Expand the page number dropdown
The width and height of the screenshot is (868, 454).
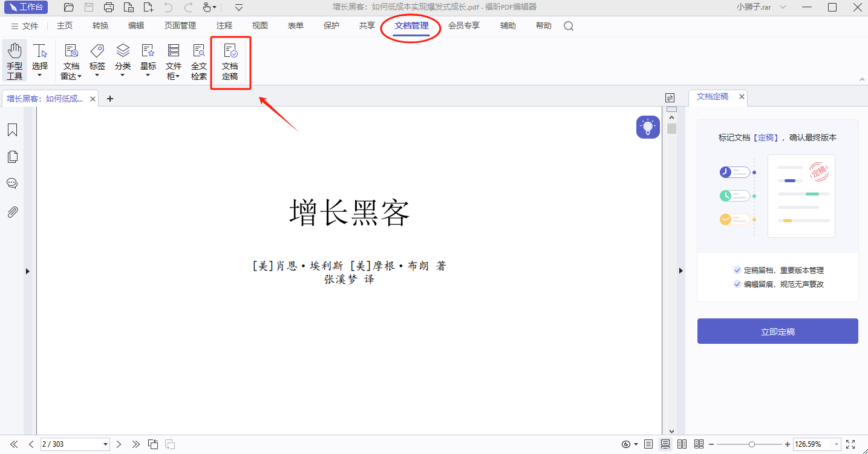[105, 444]
